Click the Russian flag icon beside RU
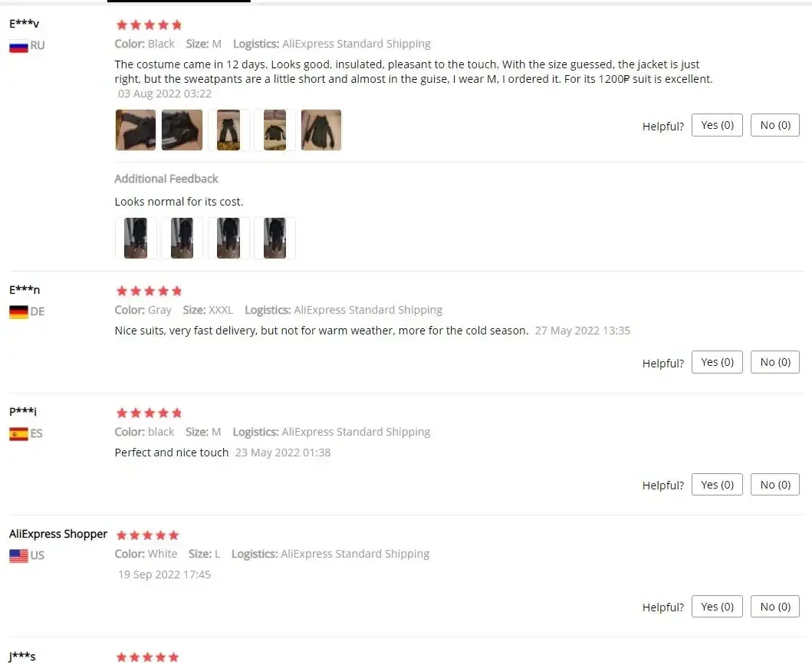The height and width of the screenshot is (665, 812). tap(18, 46)
